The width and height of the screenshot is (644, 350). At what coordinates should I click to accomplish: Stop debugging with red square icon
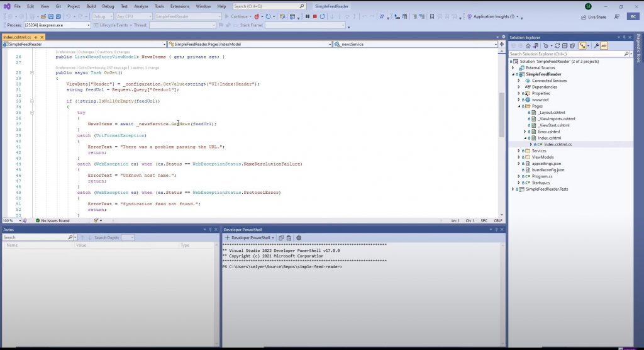click(x=314, y=16)
